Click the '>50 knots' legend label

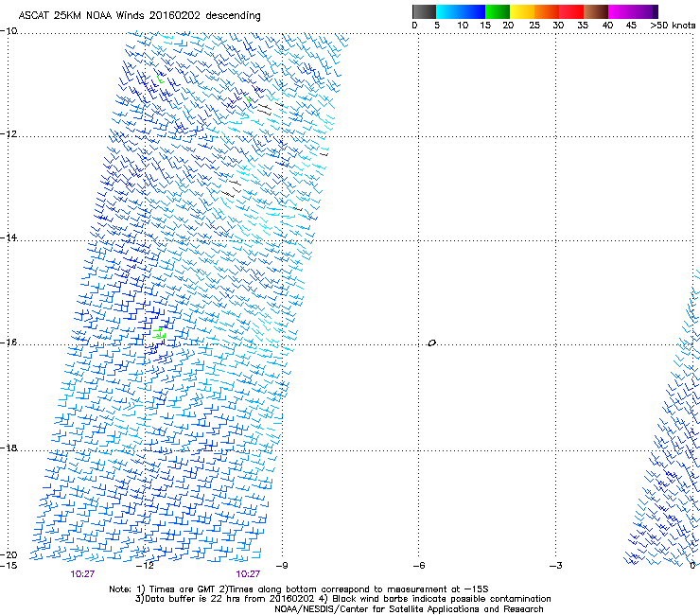tap(673, 26)
